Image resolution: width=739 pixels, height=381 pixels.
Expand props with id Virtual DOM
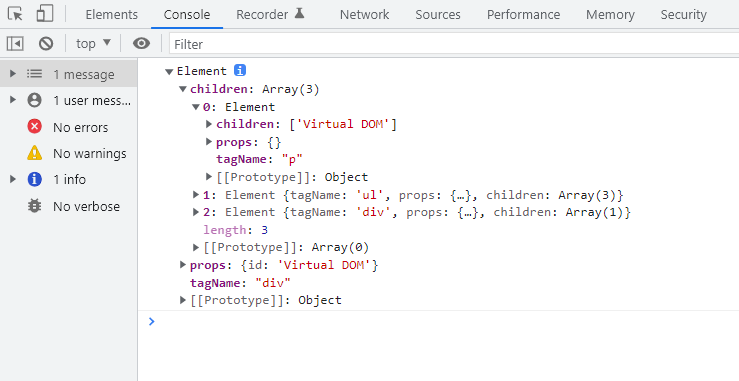(x=183, y=265)
